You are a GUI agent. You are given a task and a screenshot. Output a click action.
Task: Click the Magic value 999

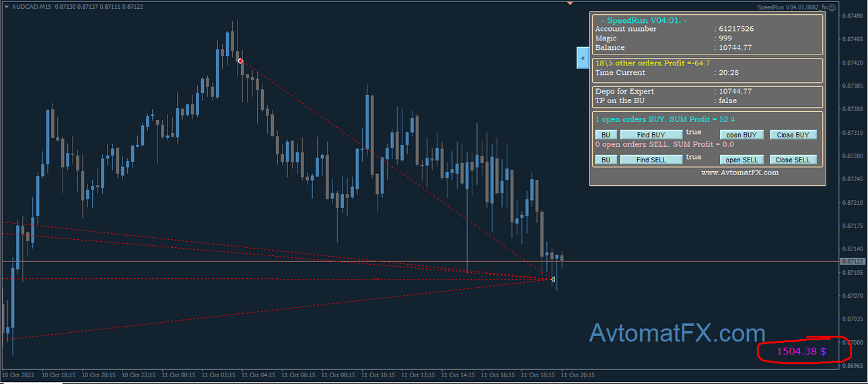[x=725, y=38]
